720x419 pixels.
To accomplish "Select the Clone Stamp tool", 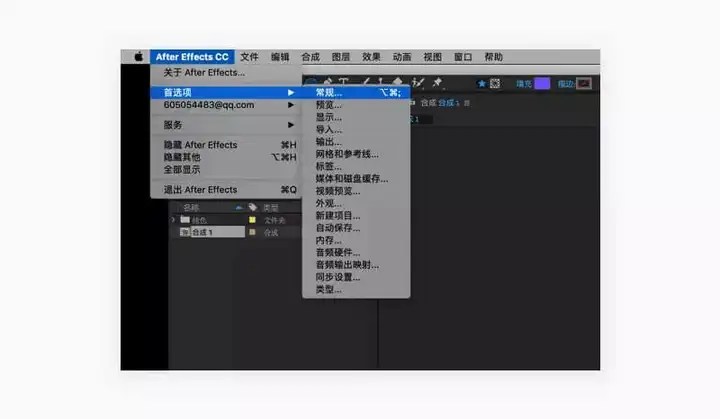I will pyautogui.click(x=381, y=81).
